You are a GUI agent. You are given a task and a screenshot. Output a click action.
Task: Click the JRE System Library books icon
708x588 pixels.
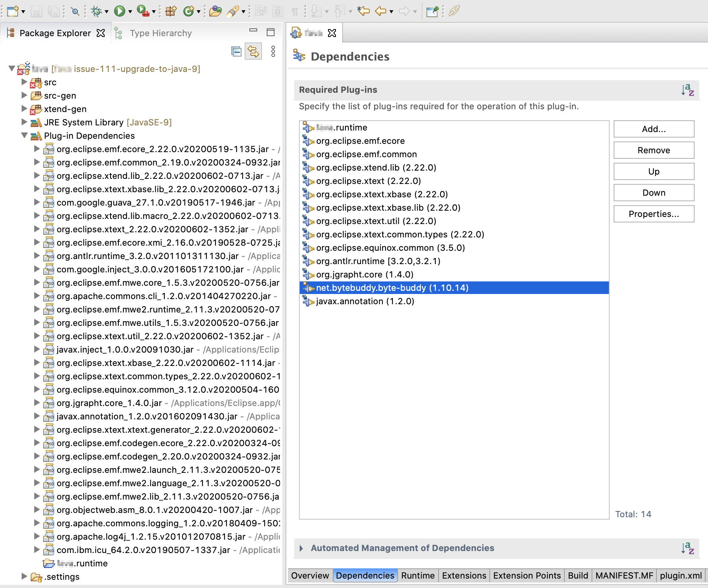(x=36, y=123)
